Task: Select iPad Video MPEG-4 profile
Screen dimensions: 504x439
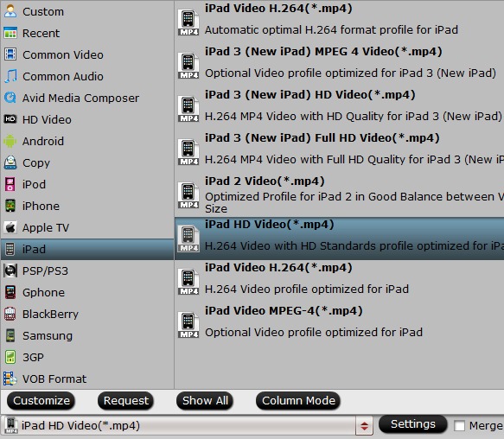Action: pos(340,321)
